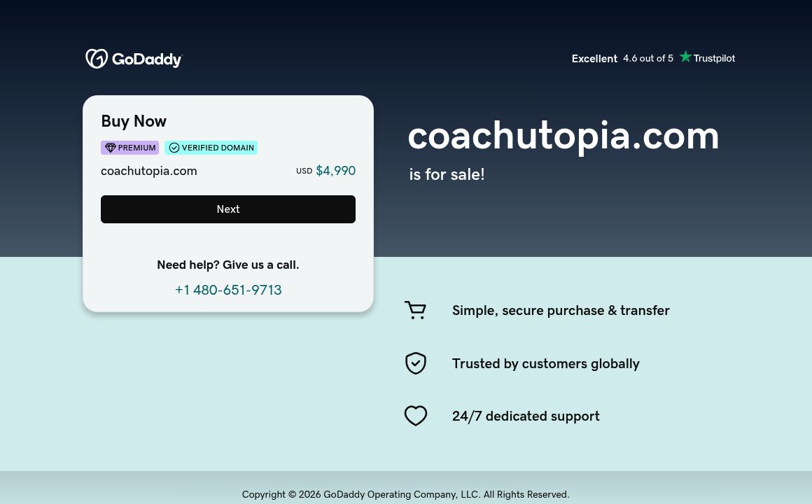The height and width of the screenshot is (504, 812).
Task: Click the shopping cart icon
Action: point(415,310)
